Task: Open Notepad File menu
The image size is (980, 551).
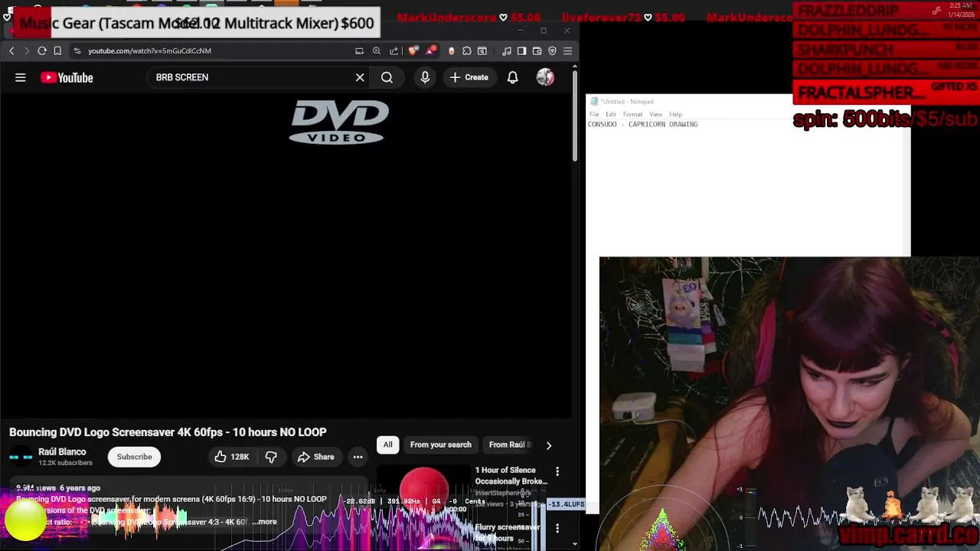Action: click(594, 114)
